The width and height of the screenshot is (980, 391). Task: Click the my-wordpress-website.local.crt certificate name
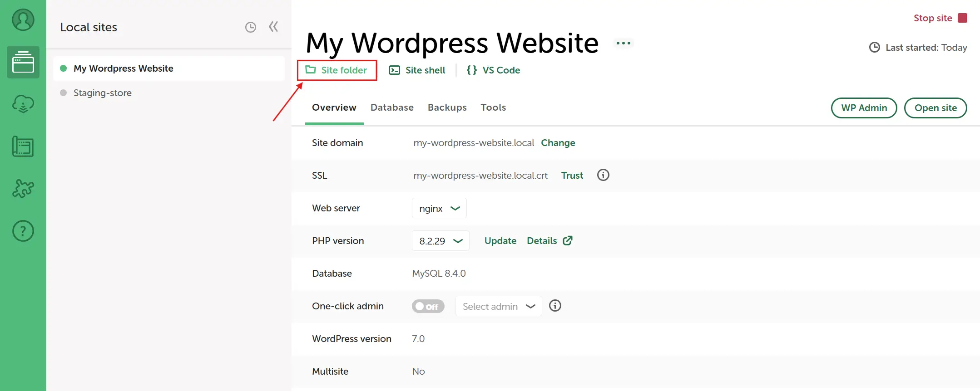pyautogui.click(x=480, y=176)
